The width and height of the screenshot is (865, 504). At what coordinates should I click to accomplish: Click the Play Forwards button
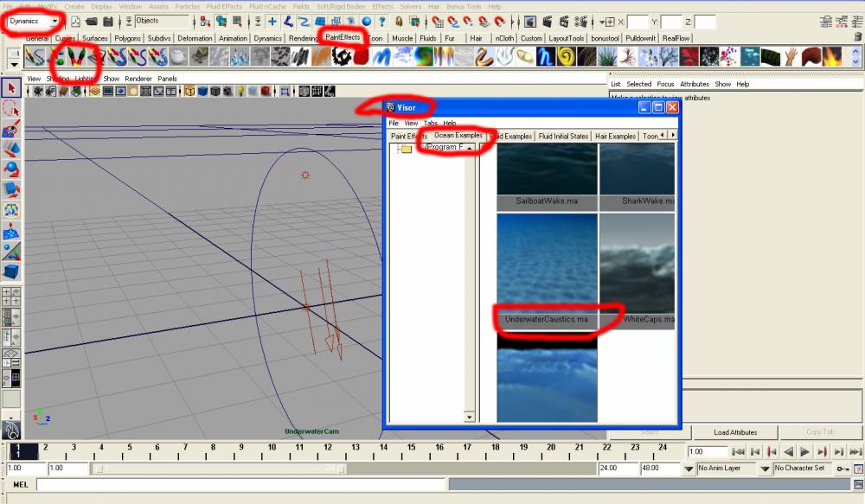(x=804, y=451)
